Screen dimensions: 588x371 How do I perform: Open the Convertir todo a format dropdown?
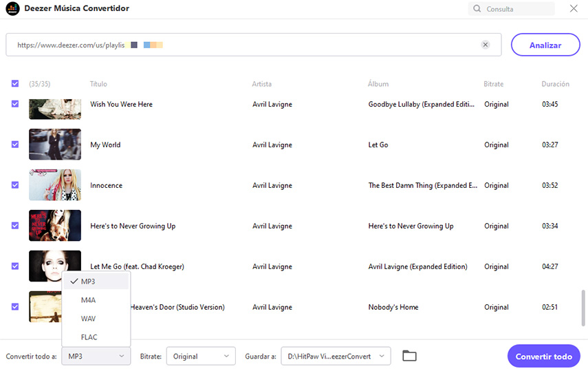96,356
